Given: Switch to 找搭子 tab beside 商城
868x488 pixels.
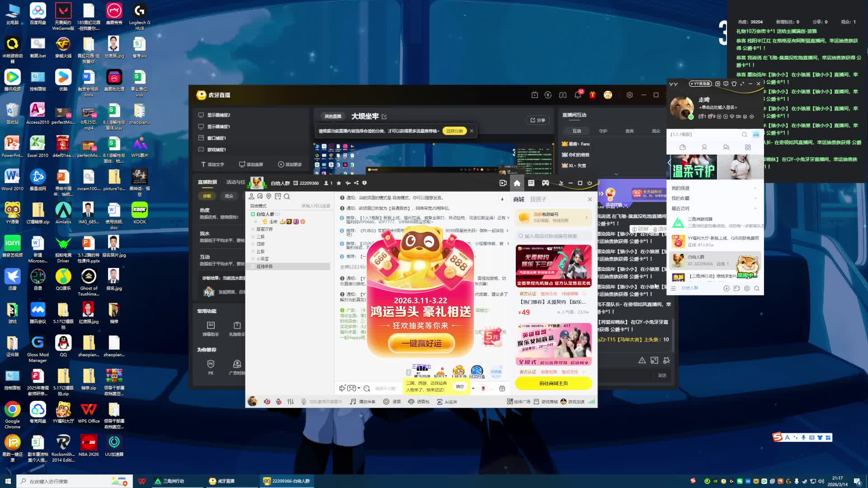Looking at the screenshot, I should pos(538,199).
